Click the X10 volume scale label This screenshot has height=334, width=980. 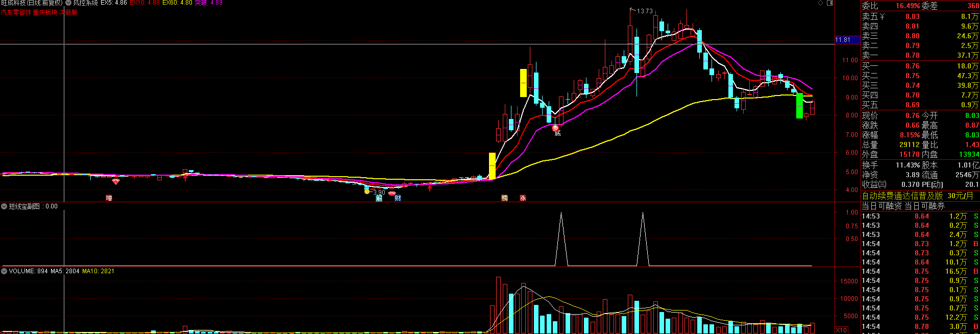(x=842, y=330)
